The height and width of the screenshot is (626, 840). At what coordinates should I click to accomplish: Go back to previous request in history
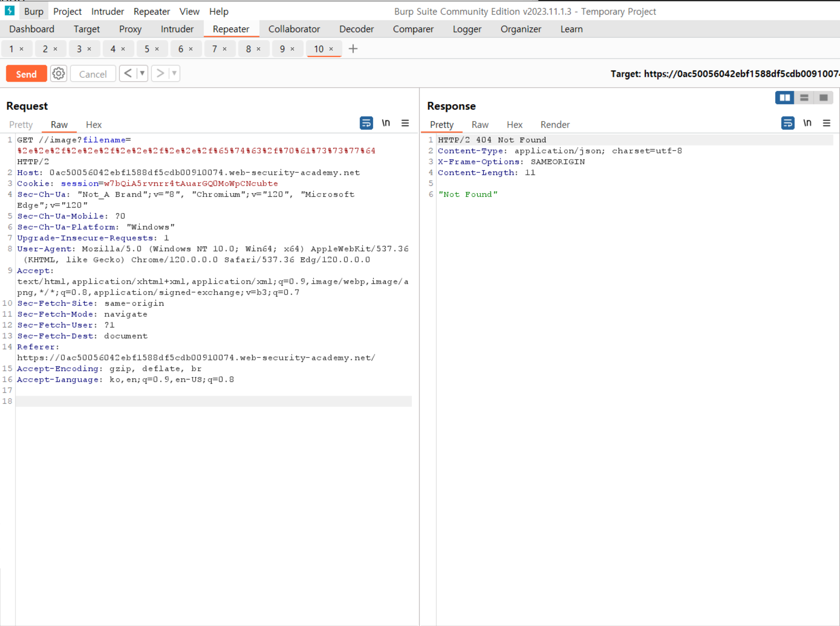[128, 74]
